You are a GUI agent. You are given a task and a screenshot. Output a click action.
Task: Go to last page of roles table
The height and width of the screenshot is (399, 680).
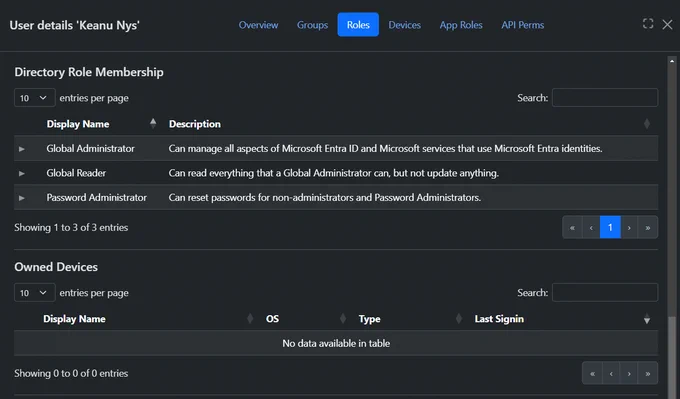pyautogui.click(x=648, y=227)
